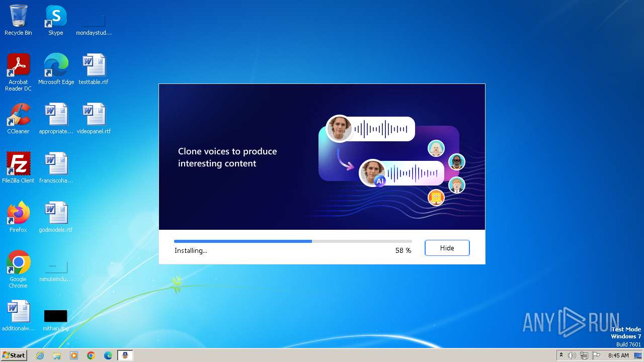Select additionalw... Word document icon
The image size is (644, 362).
point(18,316)
